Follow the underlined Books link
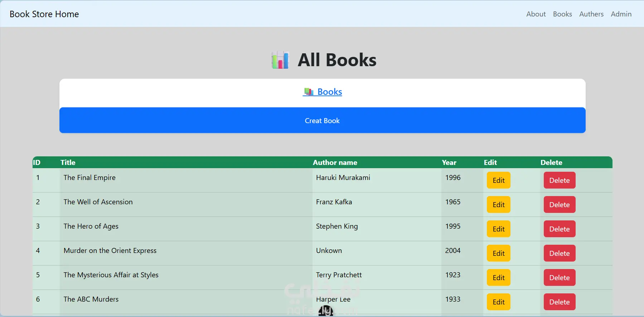The height and width of the screenshot is (317, 644). coord(323,92)
